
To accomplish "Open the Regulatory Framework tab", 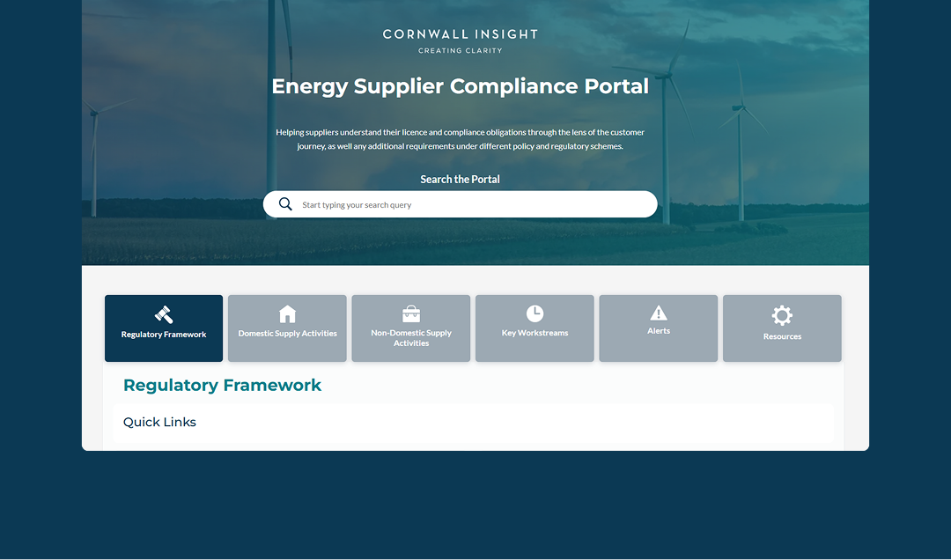I will click(164, 328).
